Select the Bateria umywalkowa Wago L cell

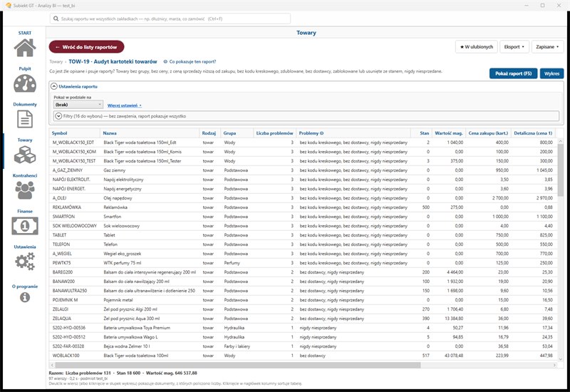(x=150, y=337)
